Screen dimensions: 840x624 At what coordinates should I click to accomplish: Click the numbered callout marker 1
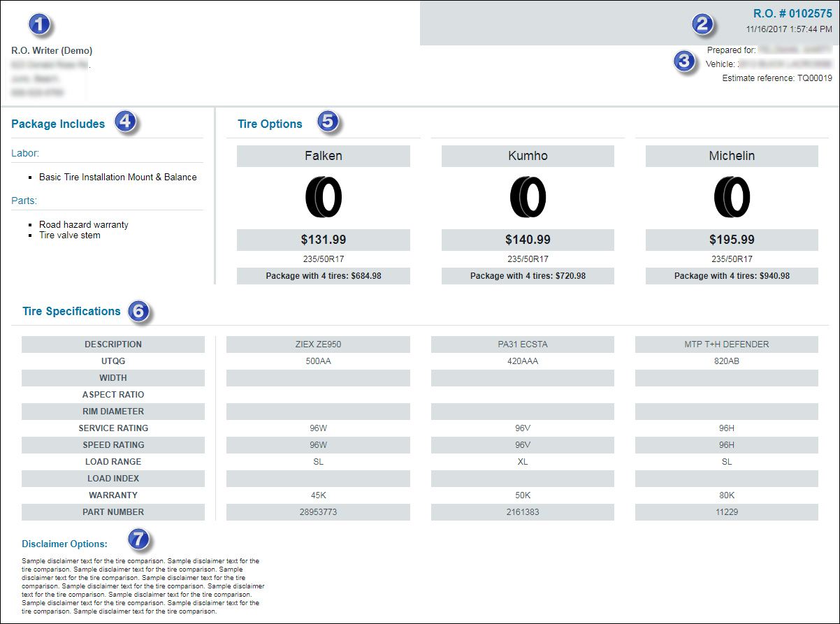tap(39, 24)
